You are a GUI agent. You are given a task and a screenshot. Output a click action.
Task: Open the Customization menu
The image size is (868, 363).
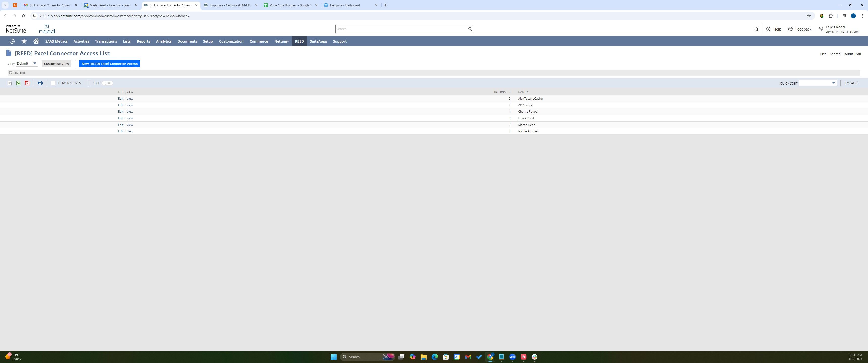(x=231, y=41)
